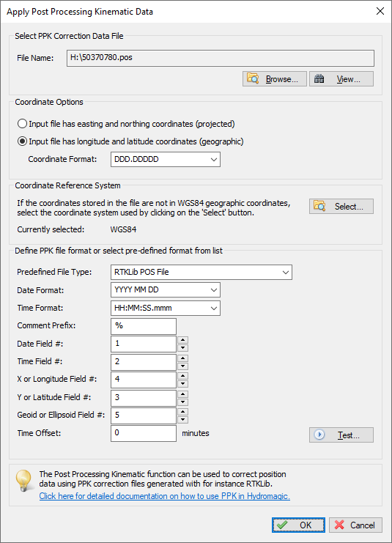Decrease Time Field # with down arrow
The width and height of the screenshot is (392, 543).
183,366
